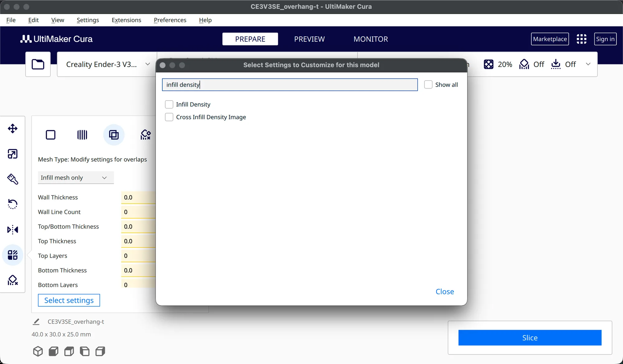Enable Cross Infill Density Image checkbox
The height and width of the screenshot is (364, 623).
click(x=169, y=117)
